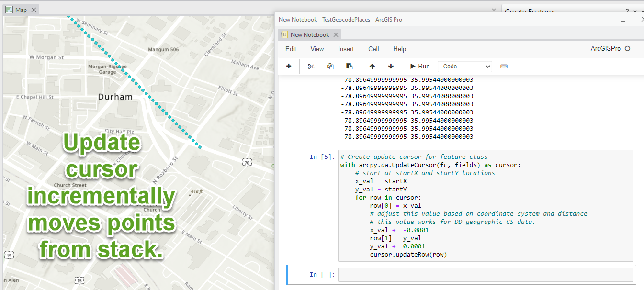Open Create Features help
This screenshot has width=644, height=290.
tap(628, 11)
